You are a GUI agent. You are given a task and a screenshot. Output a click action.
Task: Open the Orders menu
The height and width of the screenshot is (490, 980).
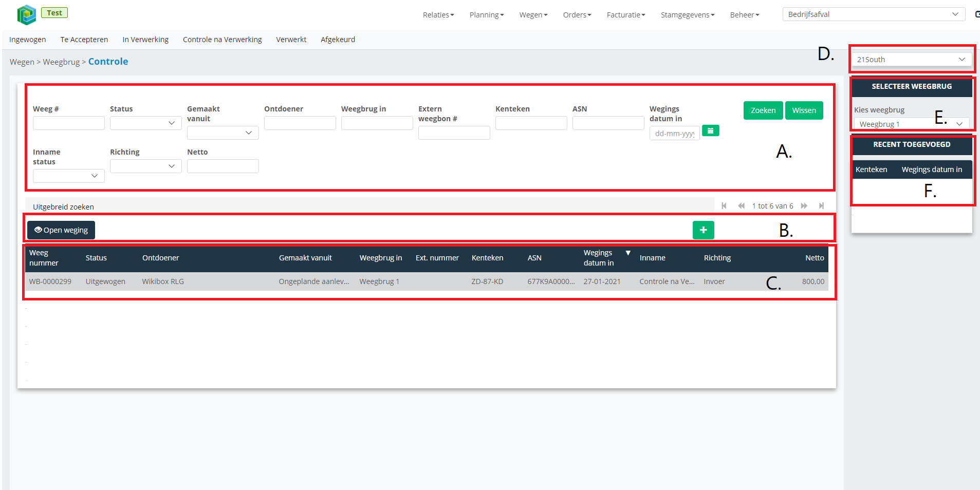tap(577, 15)
